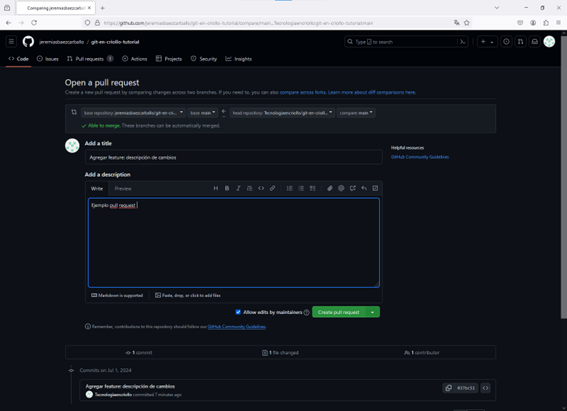Go to GitHub homepage via Octocat logo

[x=28, y=42]
